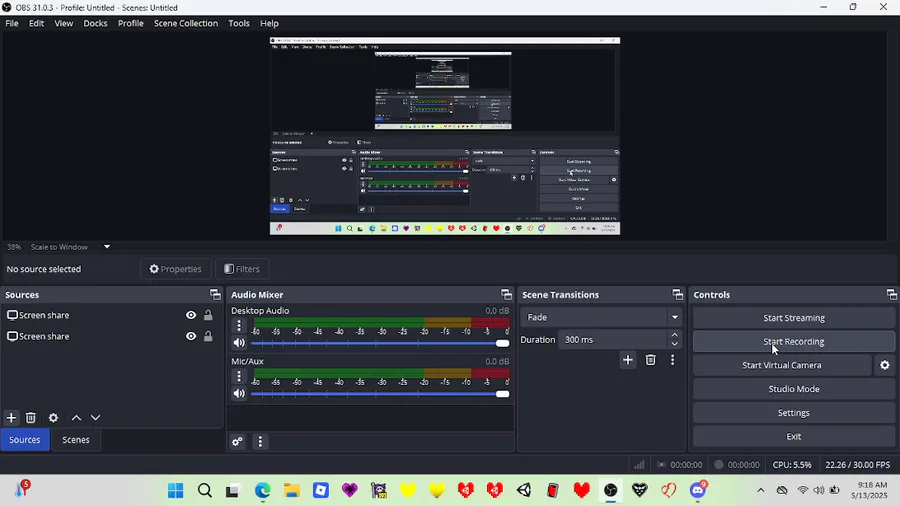Screen dimensions: 900x506
Task: Enable Studio Mode
Action: [x=793, y=389]
